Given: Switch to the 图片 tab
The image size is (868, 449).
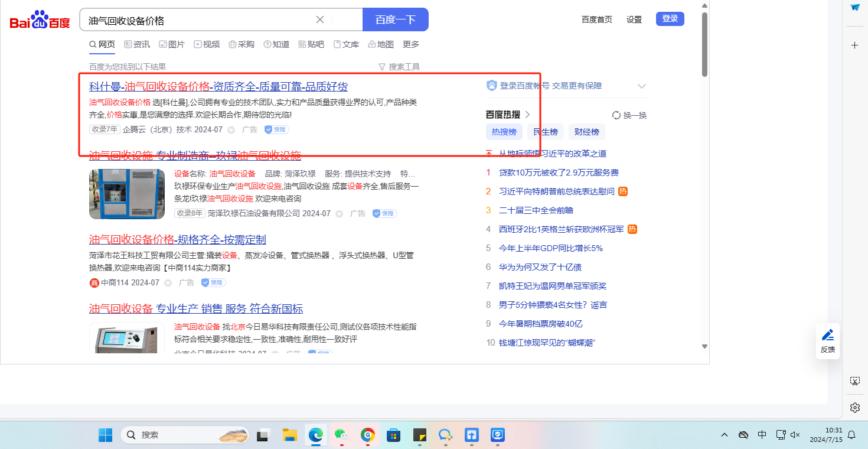Looking at the screenshot, I should [x=172, y=44].
